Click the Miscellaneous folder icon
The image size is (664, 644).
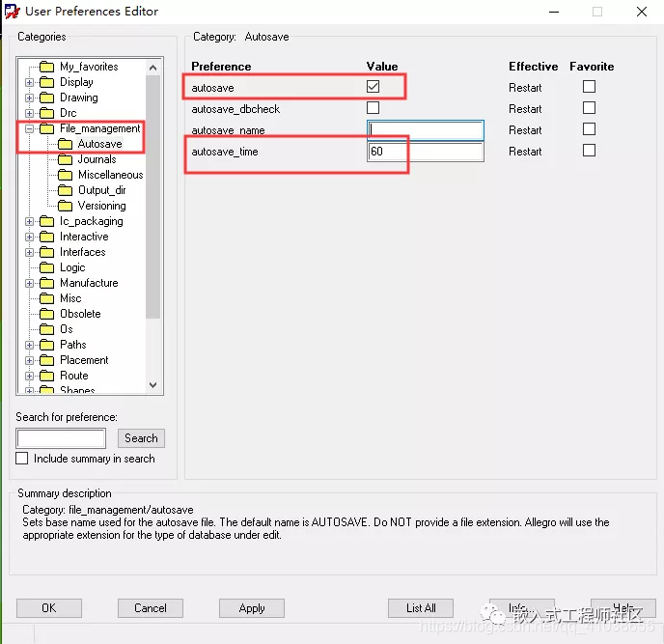65,175
